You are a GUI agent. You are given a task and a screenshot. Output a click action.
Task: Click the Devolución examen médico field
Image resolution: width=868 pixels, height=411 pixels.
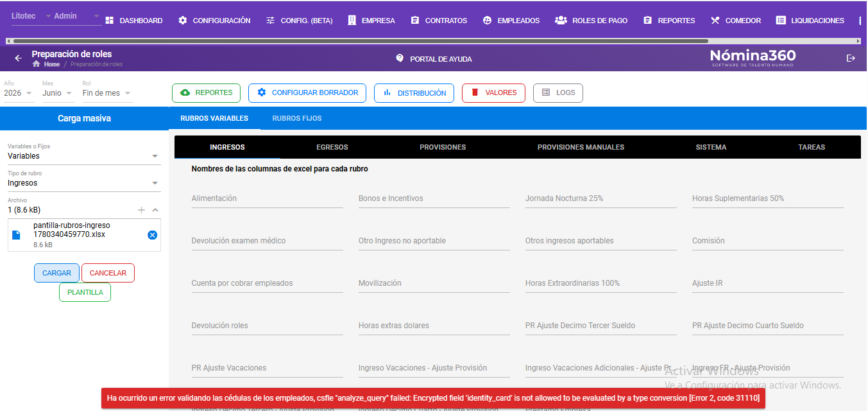(267, 241)
